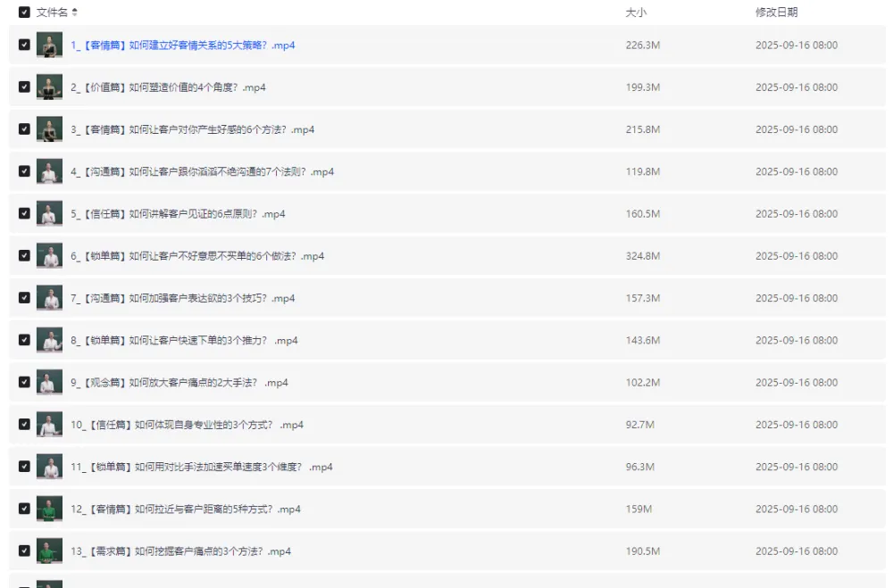The width and height of the screenshot is (893, 588).
Task: Click the 大小 column header
Action: (636, 12)
